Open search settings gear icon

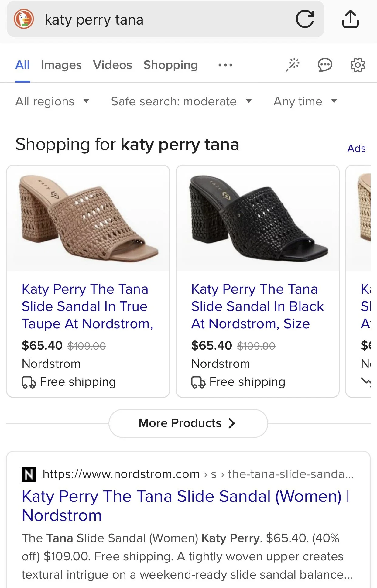tap(358, 65)
